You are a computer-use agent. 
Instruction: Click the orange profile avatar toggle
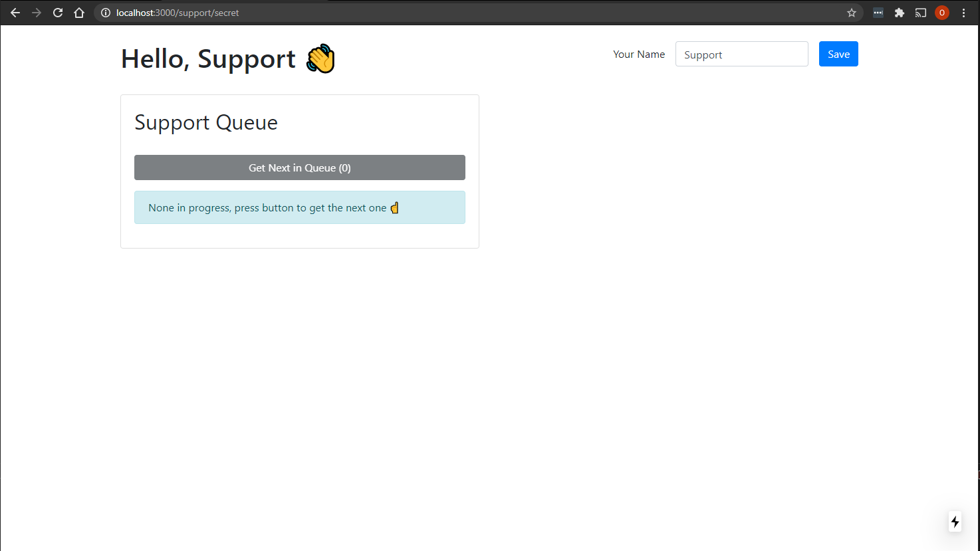point(941,12)
